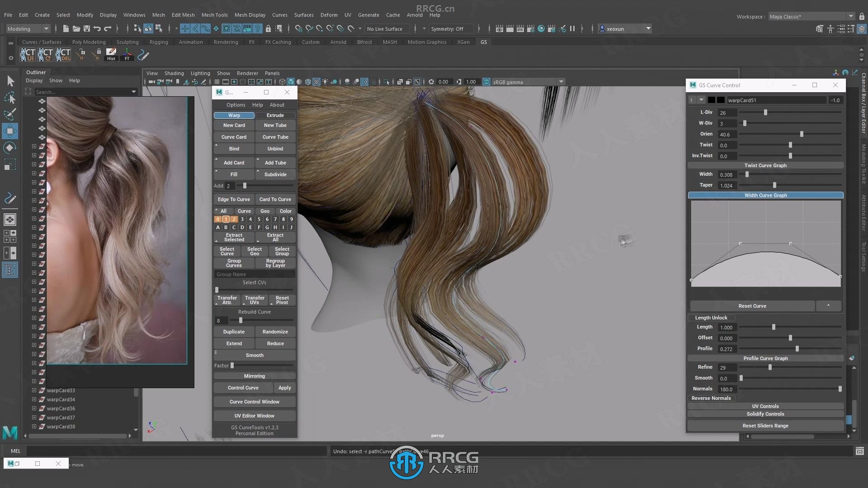Image resolution: width=868 pixels, height=488 pixels.
Task: Expand UV Controls section in GS Curve Control
Action: tap(765, 406)
